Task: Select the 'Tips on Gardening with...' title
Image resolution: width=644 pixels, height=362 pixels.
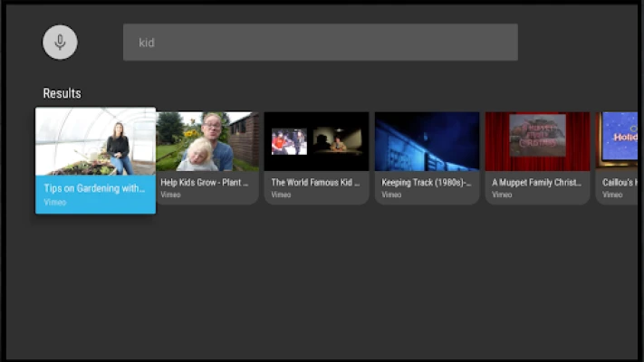Action: click(94, 188)
